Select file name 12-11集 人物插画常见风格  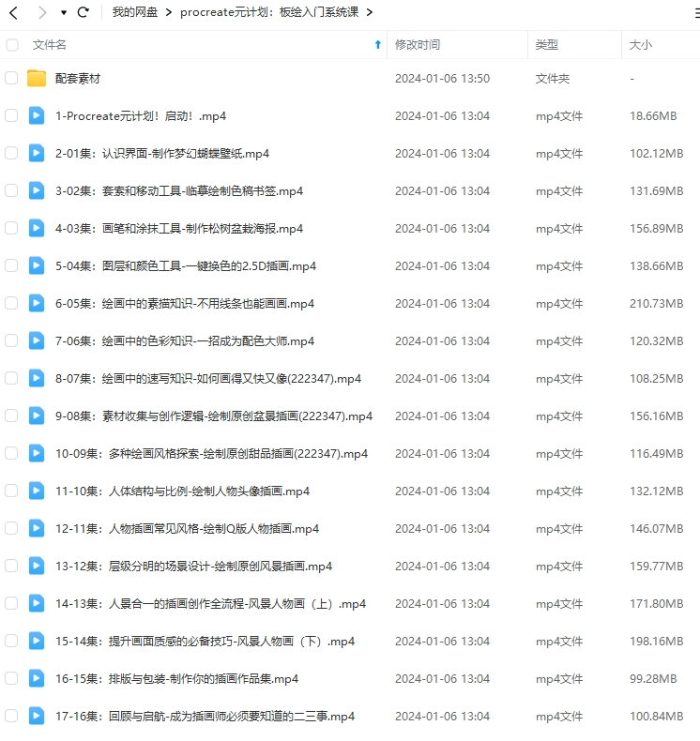pyautogui.click(x=187, y=529)
